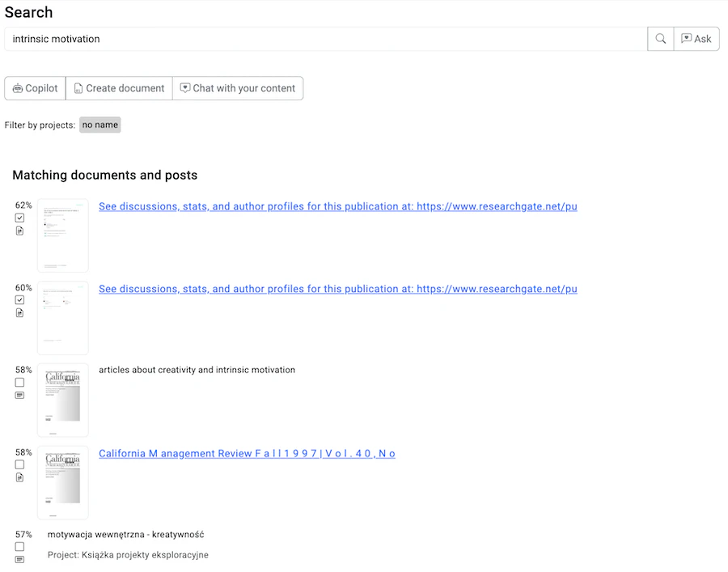This screenshot has width=728, height=572.
Task: Click the 'no name' project filter chip
Action: tap(99, 125)
